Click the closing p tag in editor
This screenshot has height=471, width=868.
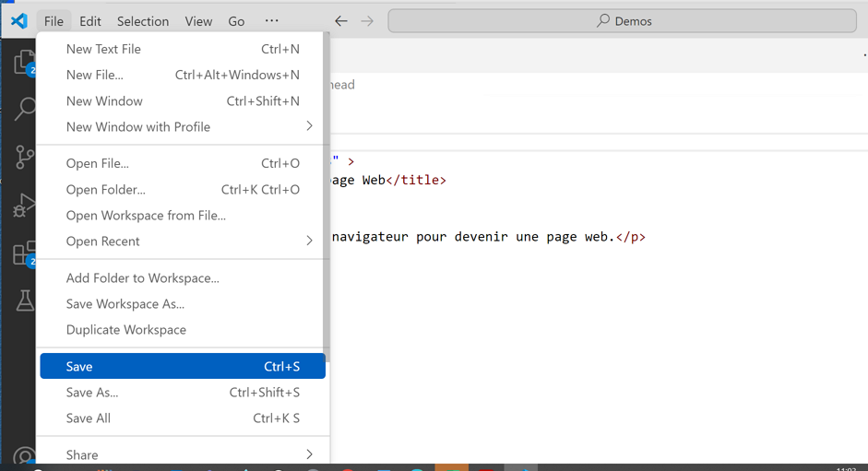point(631,237)
